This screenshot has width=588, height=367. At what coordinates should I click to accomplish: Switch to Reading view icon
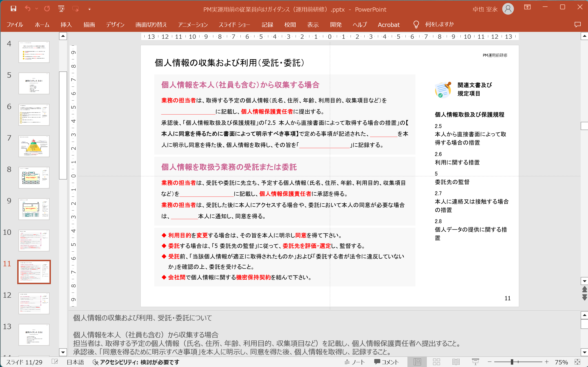(456, 362)
